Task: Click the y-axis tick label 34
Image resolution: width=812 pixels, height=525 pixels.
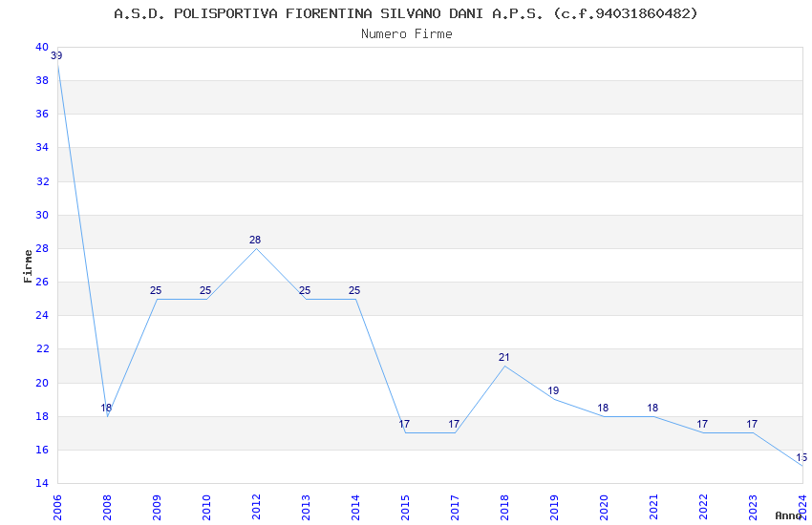Action: coord(42,147)
